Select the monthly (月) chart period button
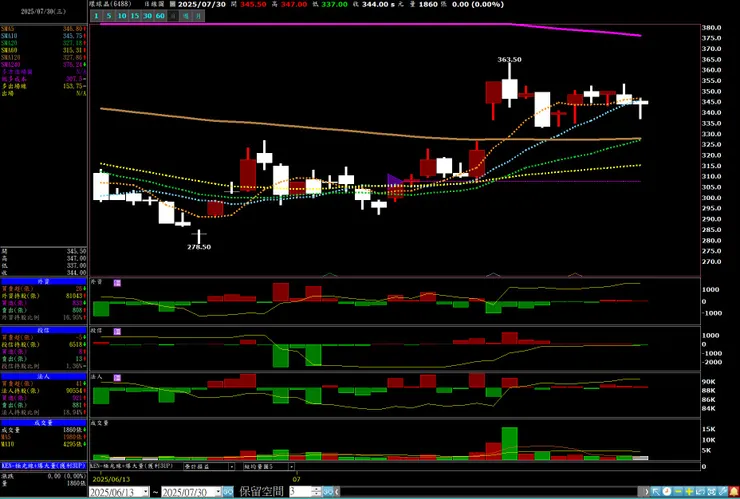This screenshot has height=499, width=740. 199,16
